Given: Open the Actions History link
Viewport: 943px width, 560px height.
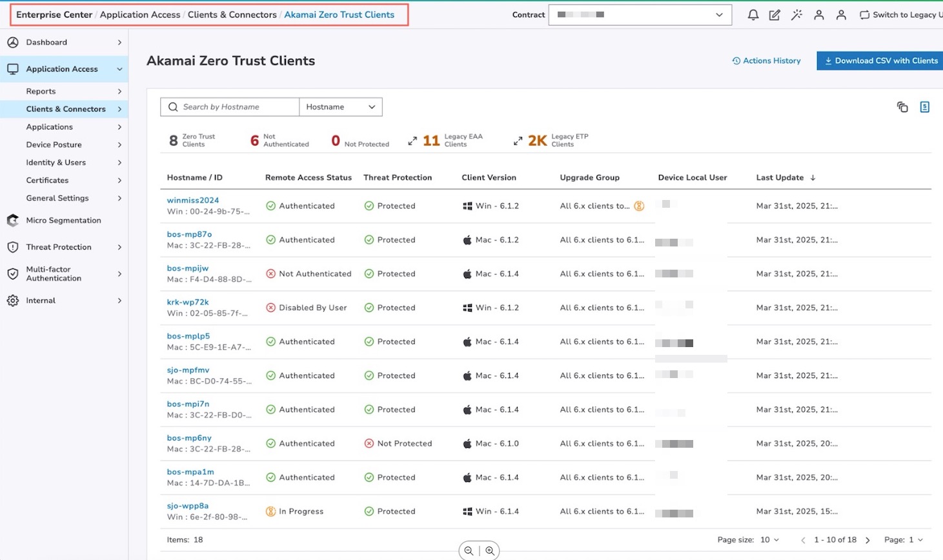Looking at the screenshot, I should [x=766, y=61].
